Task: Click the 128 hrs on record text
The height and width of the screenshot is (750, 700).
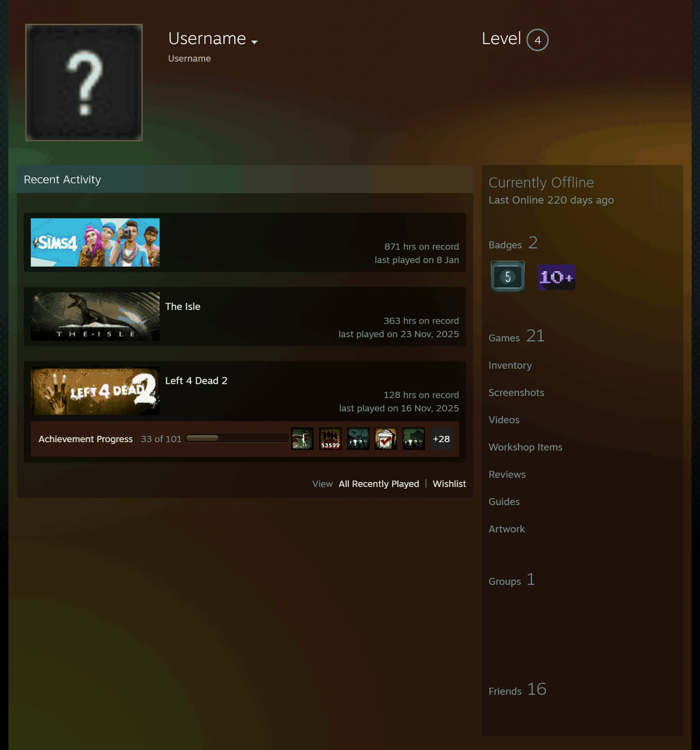Action: (x=421, y=395)
